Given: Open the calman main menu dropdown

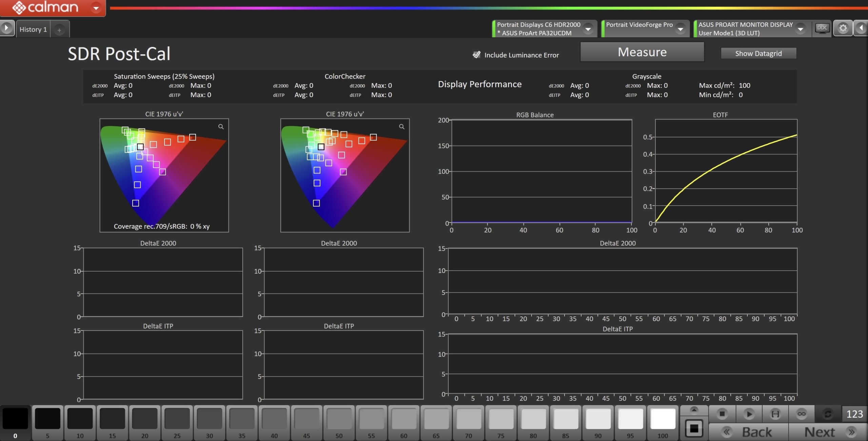Looking at the screenshot, I should (96, 8).
